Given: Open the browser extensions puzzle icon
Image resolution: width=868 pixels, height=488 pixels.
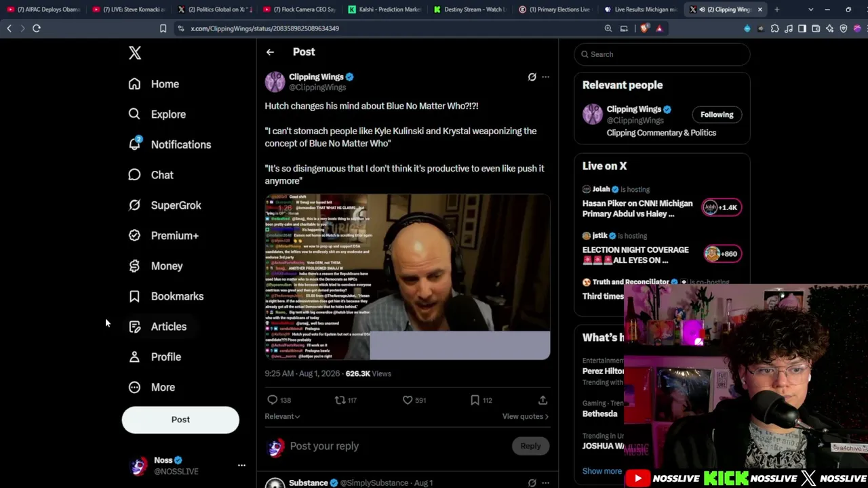Looking at the screenshot, I should coord(775,28).
